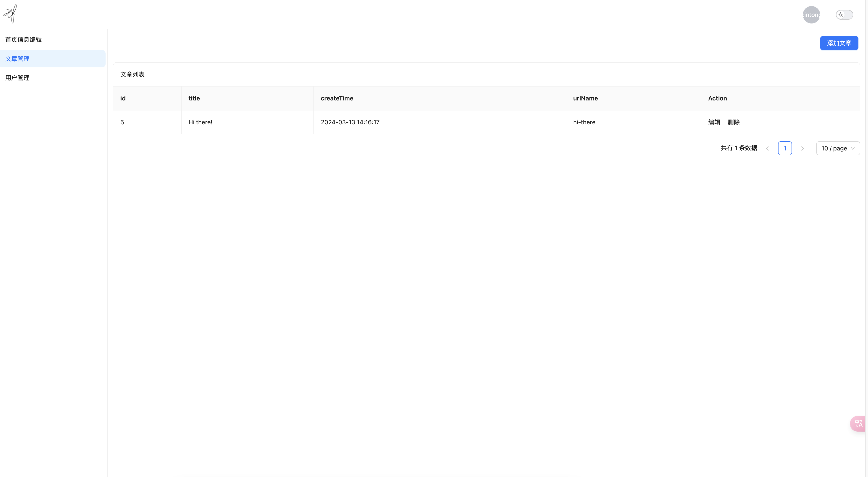
Task: Go to previous page arrow
Action: tap(767, 148)
